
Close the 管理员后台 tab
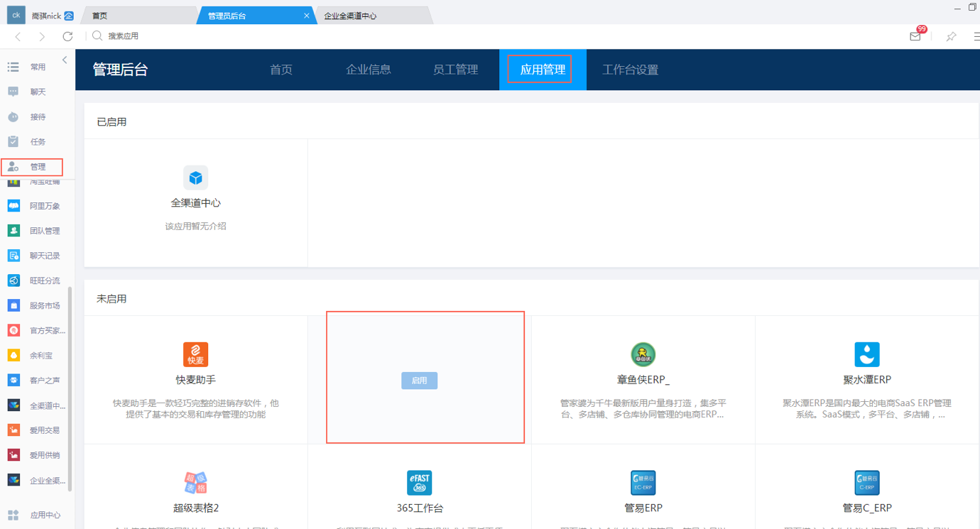click(306, 16)
